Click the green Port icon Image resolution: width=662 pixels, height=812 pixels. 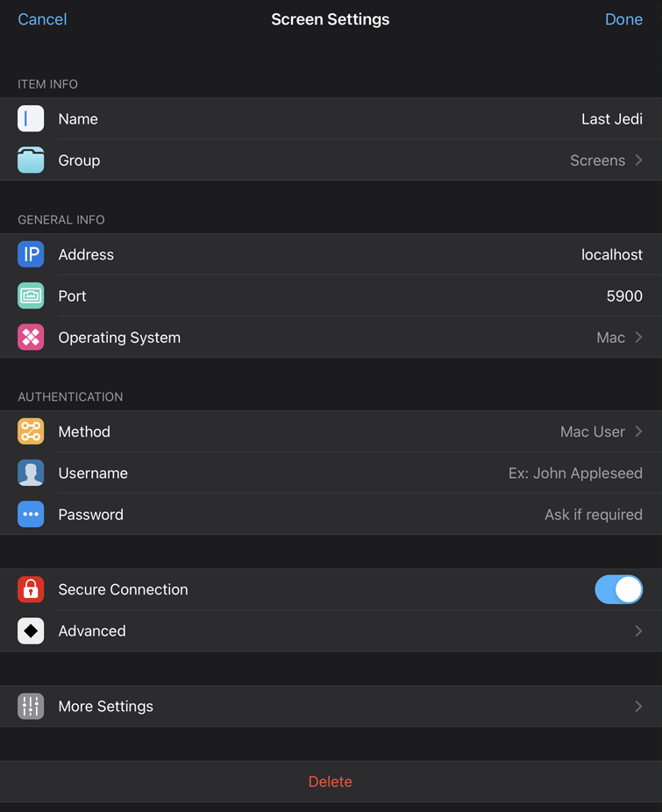pos(31,296)
